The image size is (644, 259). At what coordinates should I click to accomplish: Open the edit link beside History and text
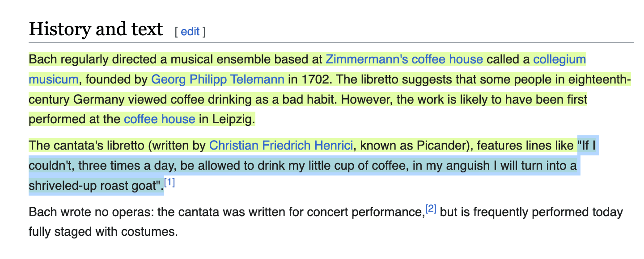click(x=190, y=32)
